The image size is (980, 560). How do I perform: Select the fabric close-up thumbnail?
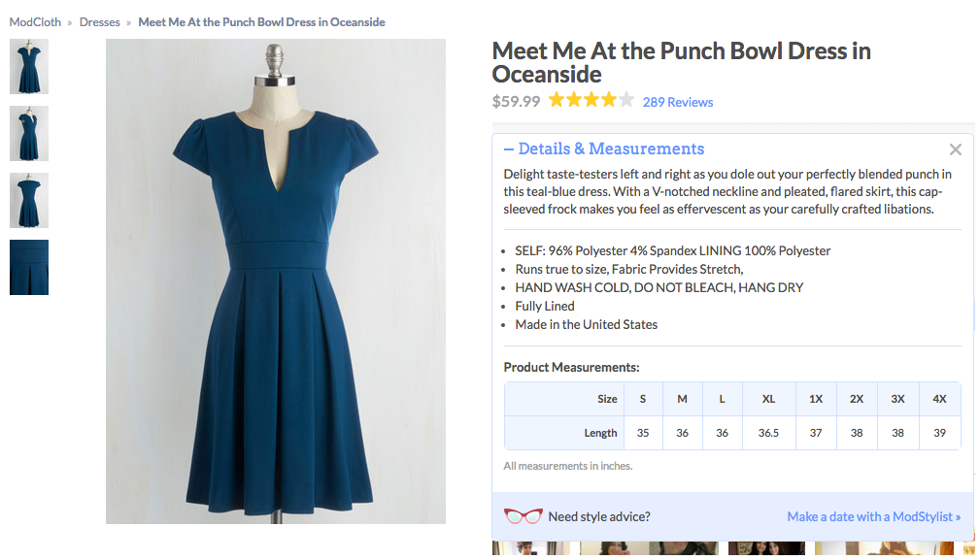tap(29, 267)
